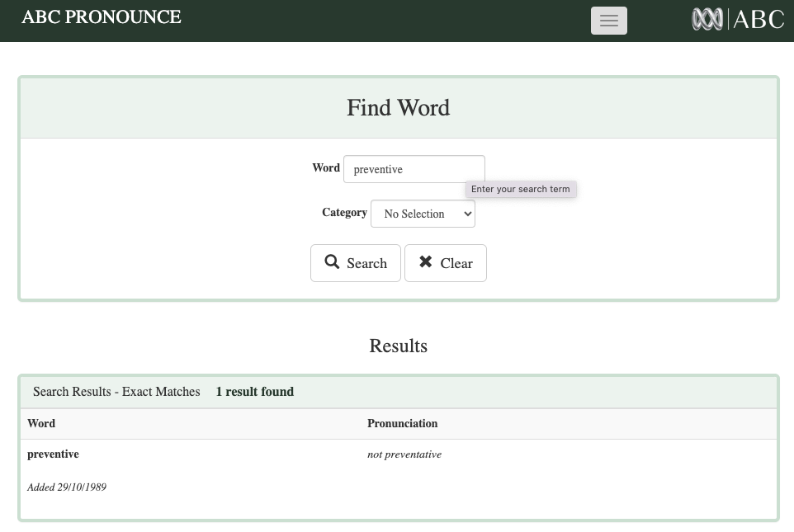Click the Search Results - Exact Matches heading

tap(116, 392)
